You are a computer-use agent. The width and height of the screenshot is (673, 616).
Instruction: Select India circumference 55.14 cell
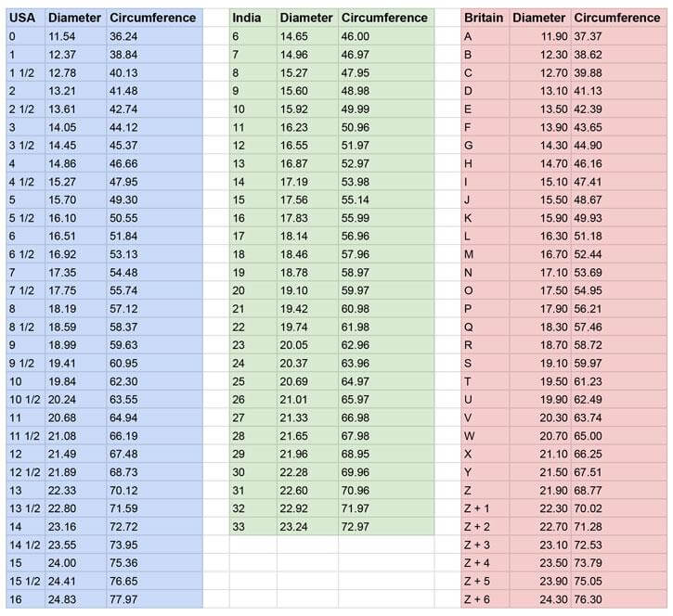pos(386,199)
